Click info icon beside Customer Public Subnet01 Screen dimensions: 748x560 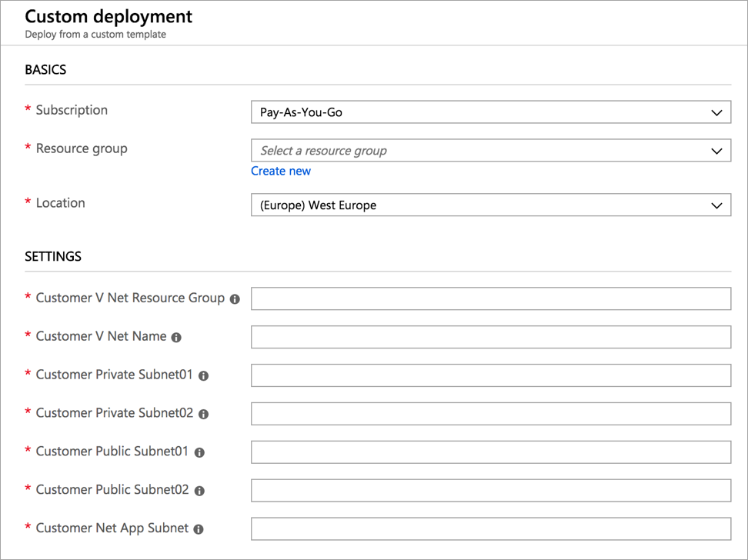point(199,452)
